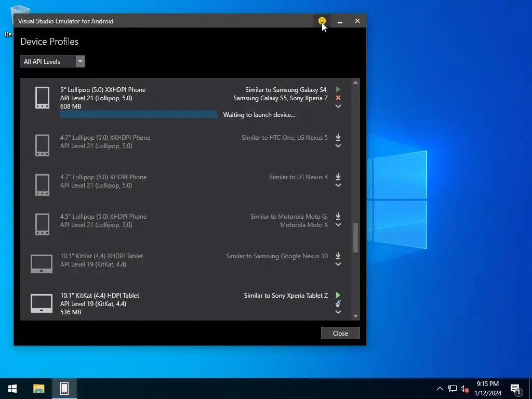Viewport: 532px width, 399px height.
Task: Click "Samsung Galaxy S5, Sony Xperia Z" text
Action: point(281,98)
